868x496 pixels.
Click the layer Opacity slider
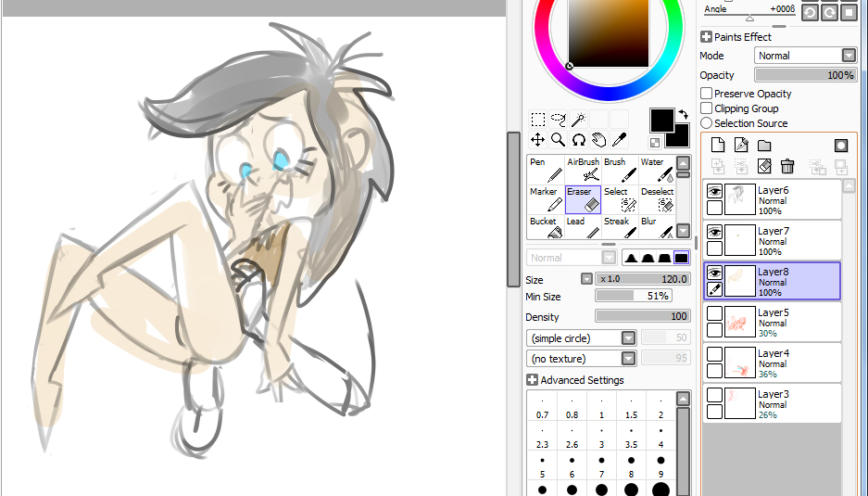coord(805,75)
